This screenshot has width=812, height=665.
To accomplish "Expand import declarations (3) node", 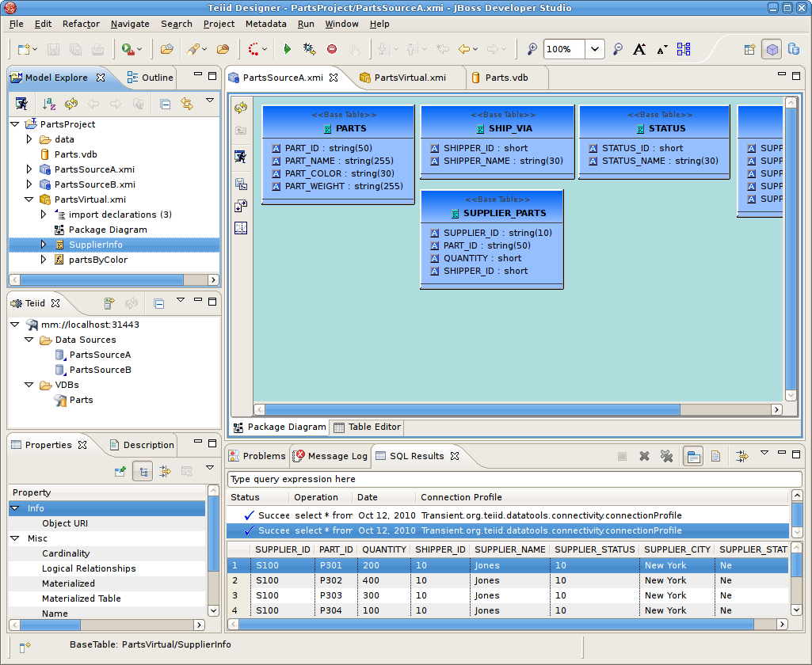I will tap(44, 215).
